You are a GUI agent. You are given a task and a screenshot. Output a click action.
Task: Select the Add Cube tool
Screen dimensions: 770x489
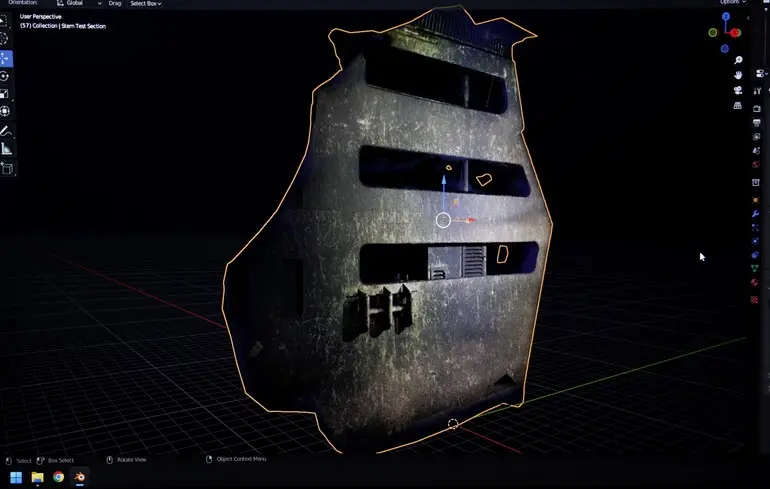(x=6, y=169)
